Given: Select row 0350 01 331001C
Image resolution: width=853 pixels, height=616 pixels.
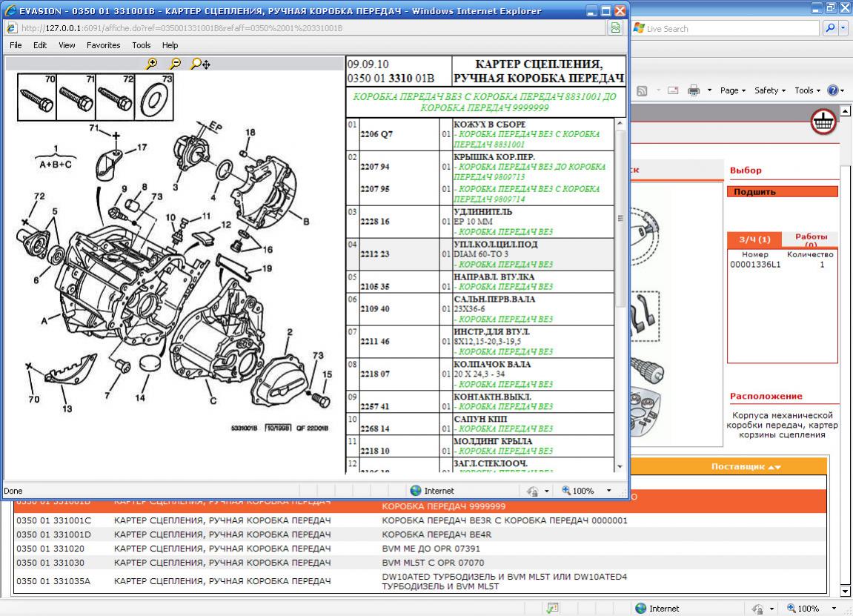Looking at the screenshot, I should coord(419,520).
